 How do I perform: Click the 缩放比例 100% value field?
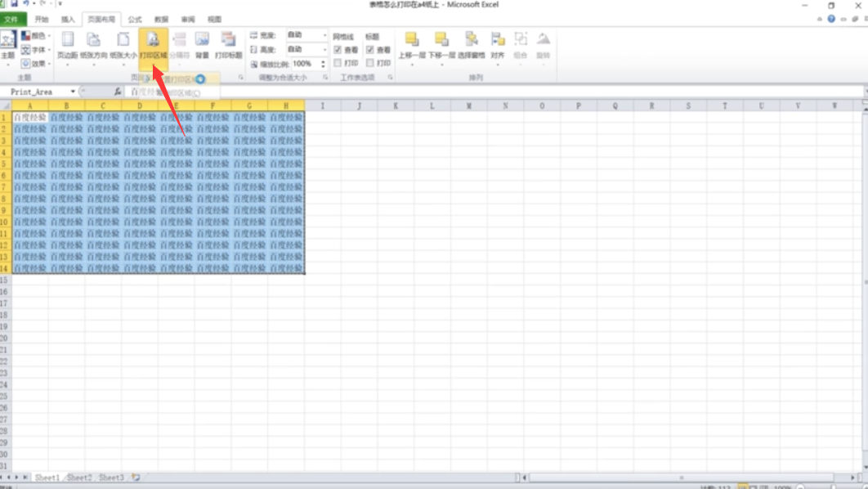pos(305,64)
